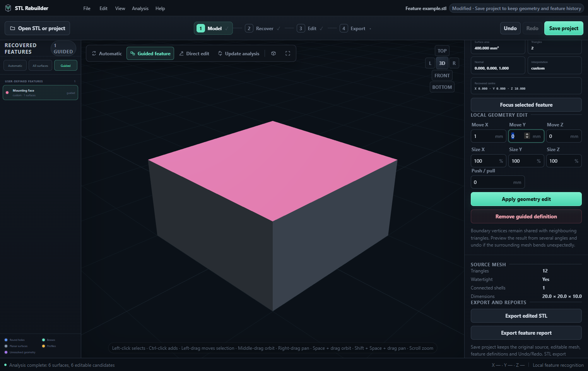
Task: Click the Push / pull input field
Action: coord(497,182)
